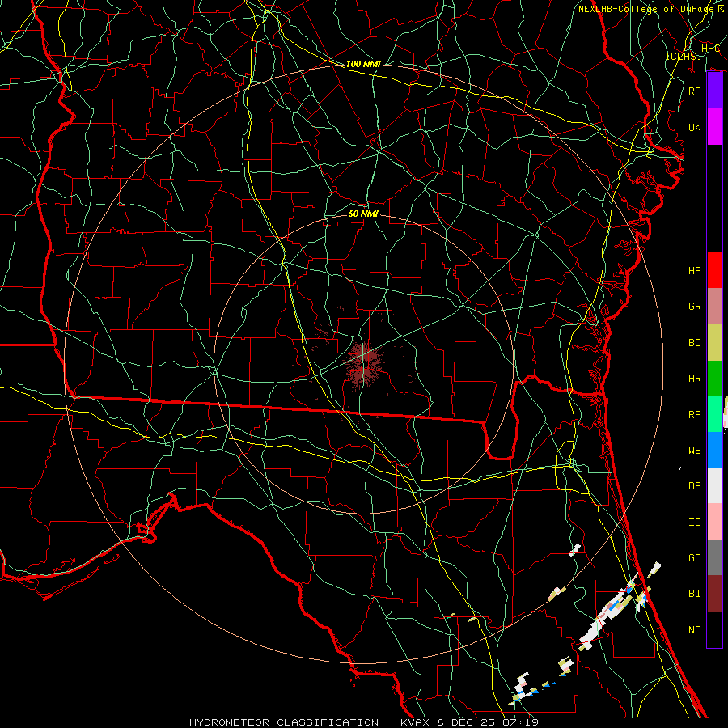Click the HR legend label
Viewport: 728px width, 728px height.
tap(694, 379)
